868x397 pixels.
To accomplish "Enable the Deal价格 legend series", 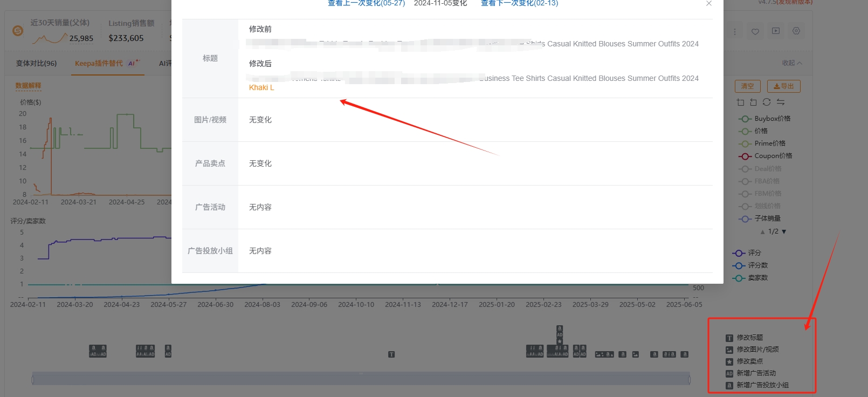I will point(759,169).
